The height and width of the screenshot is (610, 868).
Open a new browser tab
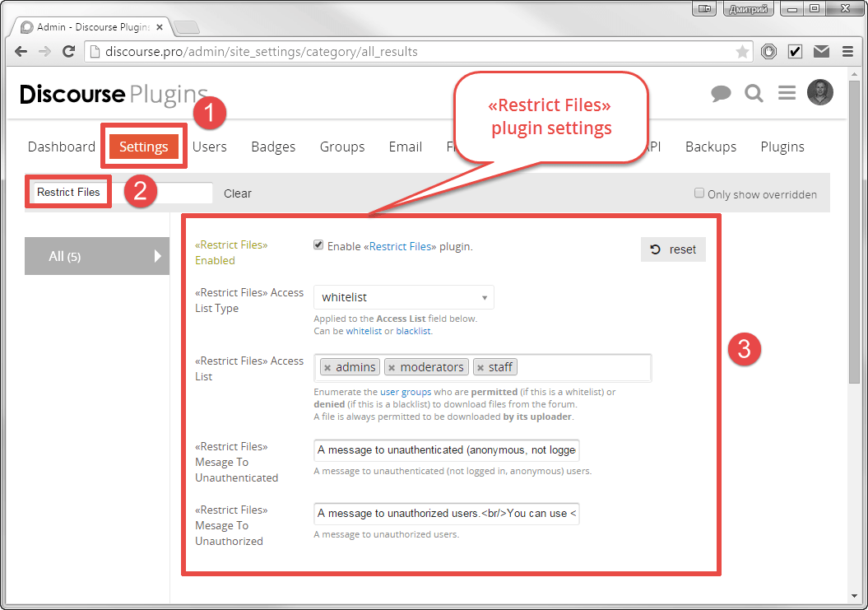pos(187,26)
